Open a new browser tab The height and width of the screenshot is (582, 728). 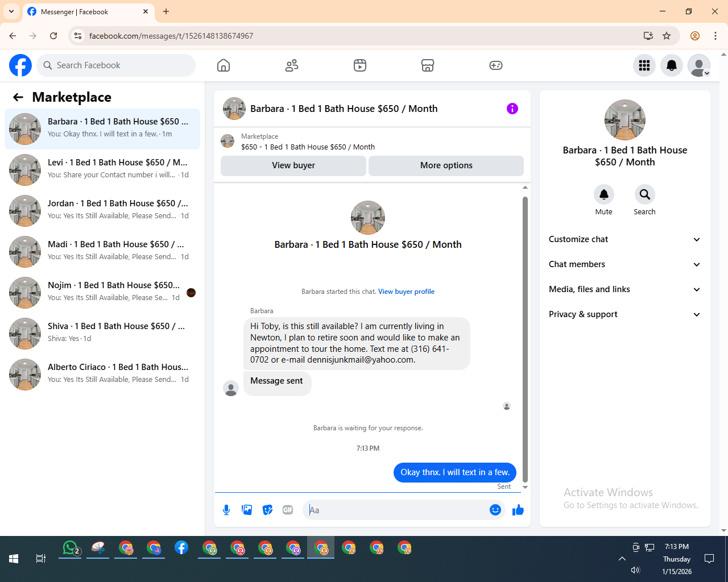166,11
